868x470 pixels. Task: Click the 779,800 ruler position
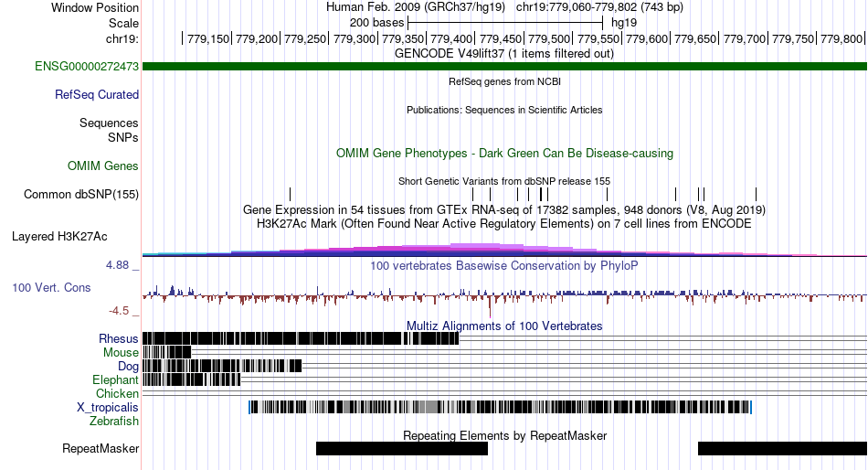842,38
